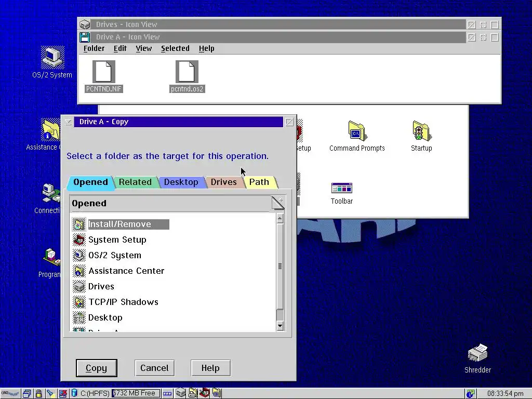This screenshot has height=399, width=532.
Task: Open the View menu in Drive A window
Action: click(x=143, y=48)
